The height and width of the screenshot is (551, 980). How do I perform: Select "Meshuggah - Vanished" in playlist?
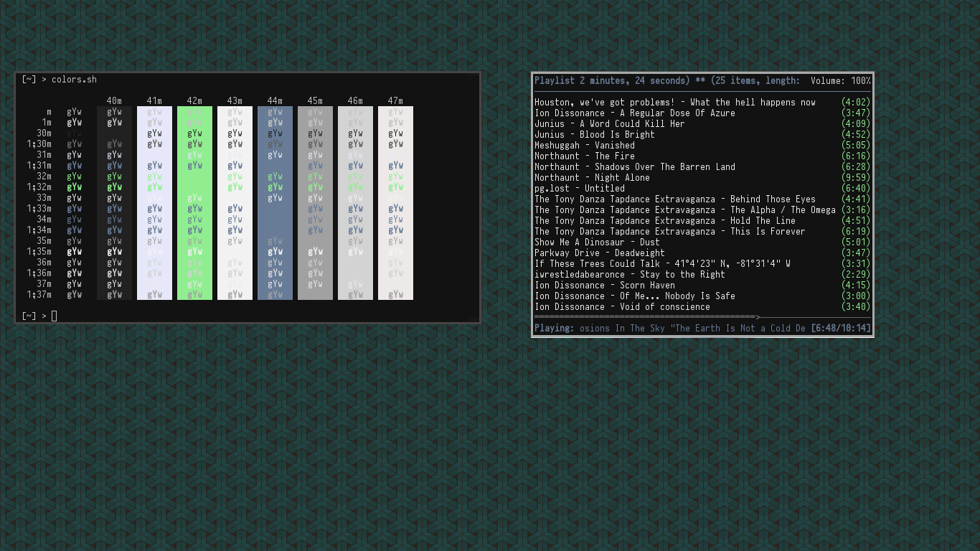[702, 146]
